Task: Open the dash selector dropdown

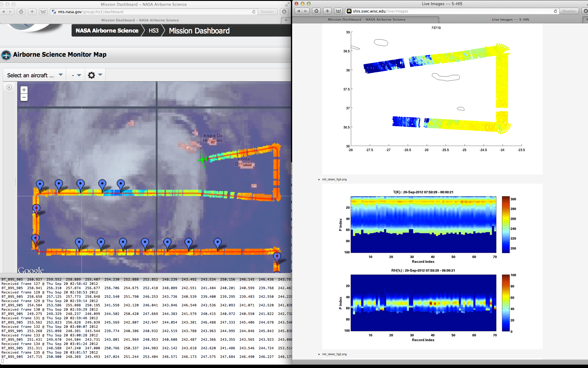Action: (x=76, y=75)
